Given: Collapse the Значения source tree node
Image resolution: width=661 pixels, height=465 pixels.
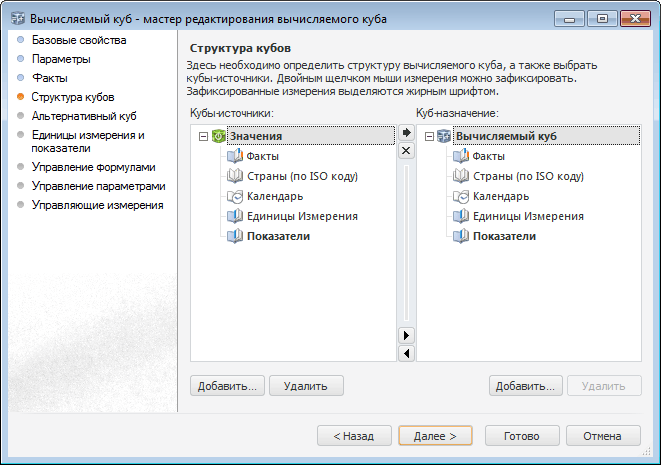Looking at the screenshot, I should (x=203, y=136).
